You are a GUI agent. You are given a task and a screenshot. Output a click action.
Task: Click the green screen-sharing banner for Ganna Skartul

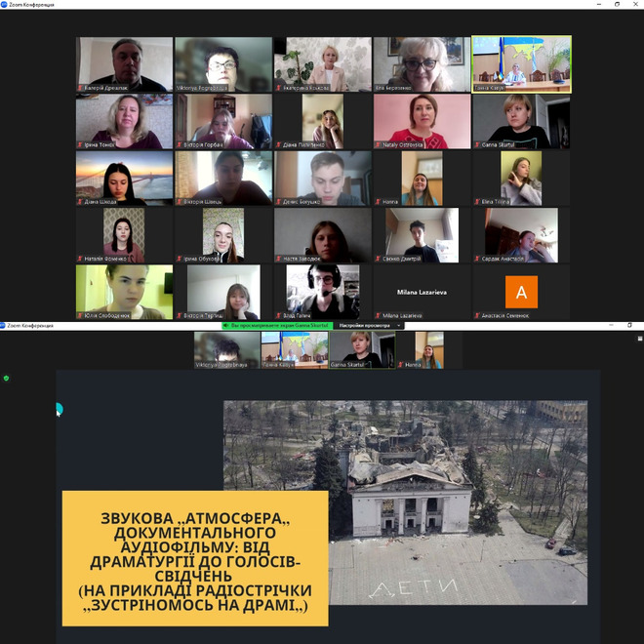tap(277, 325)
